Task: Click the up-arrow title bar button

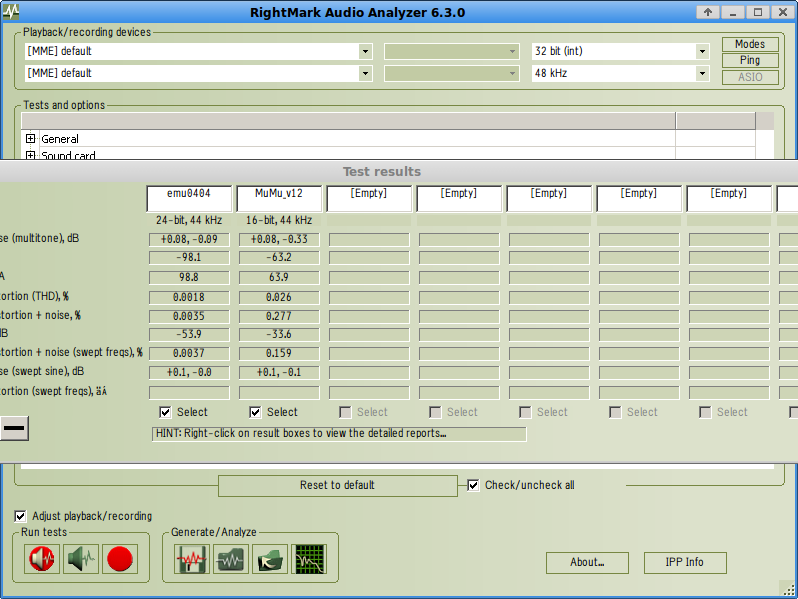Action: (x=708, y=12)
